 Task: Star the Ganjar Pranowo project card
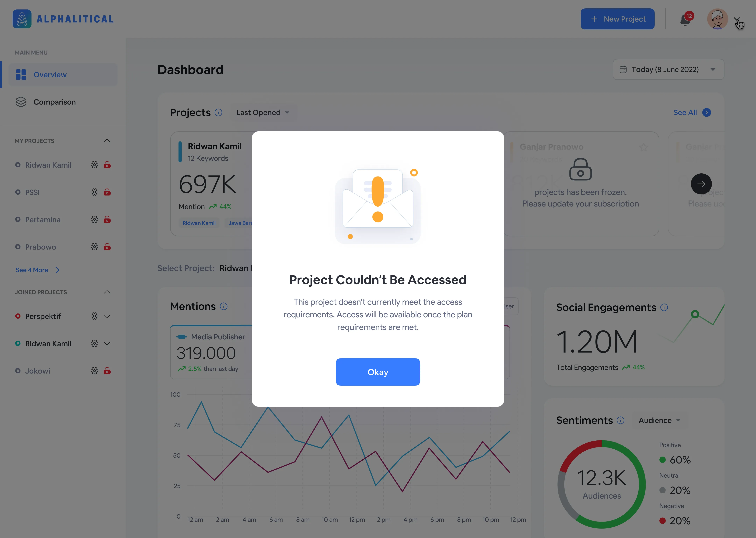coord(643,147)
